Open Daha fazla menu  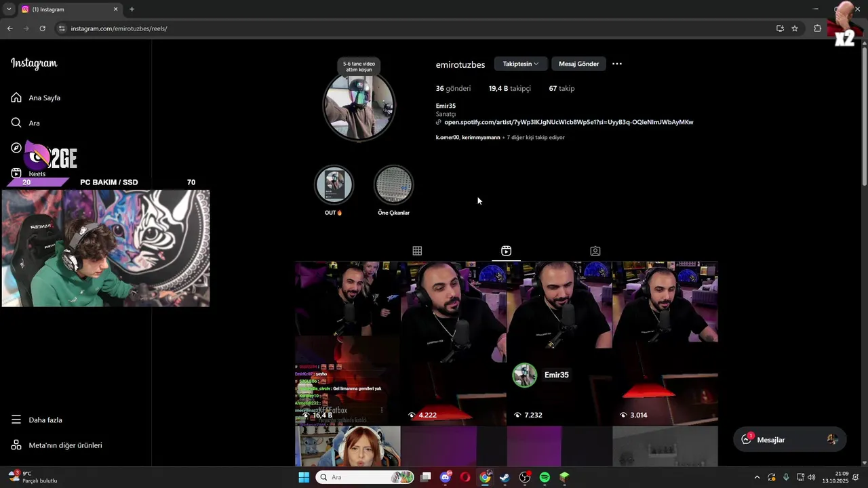click(x=37, y=420)
